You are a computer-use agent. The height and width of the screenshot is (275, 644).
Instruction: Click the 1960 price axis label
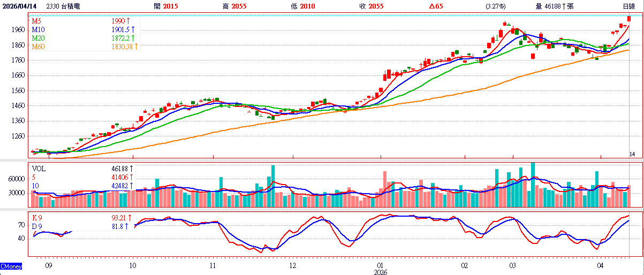click(18, 30)
